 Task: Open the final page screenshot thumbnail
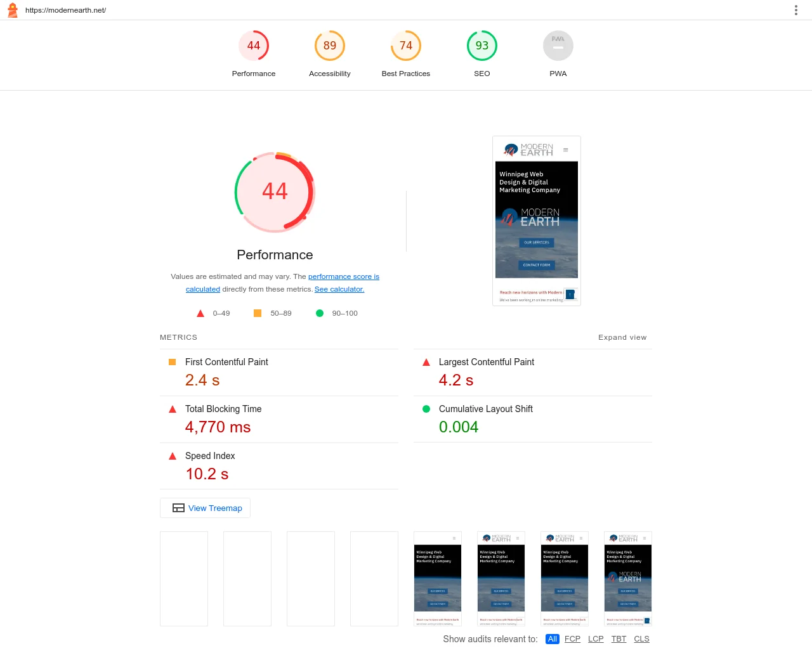coord(537,221)
